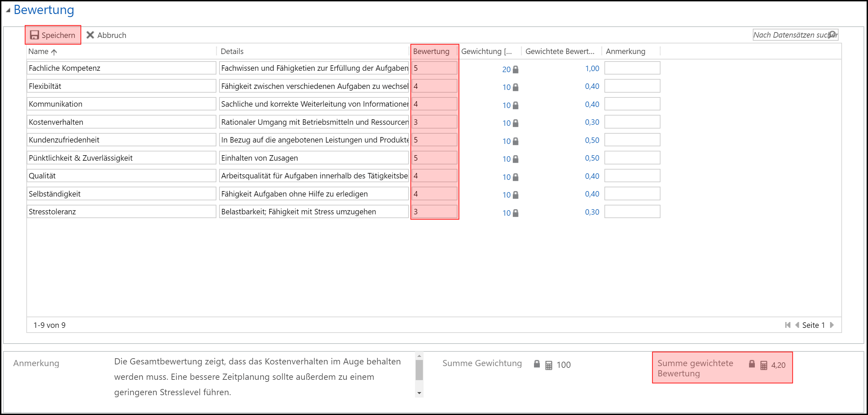Click the Anmerkung scrollbar thumb
This screenshot has height=415, width=868.
click(419, 370)
